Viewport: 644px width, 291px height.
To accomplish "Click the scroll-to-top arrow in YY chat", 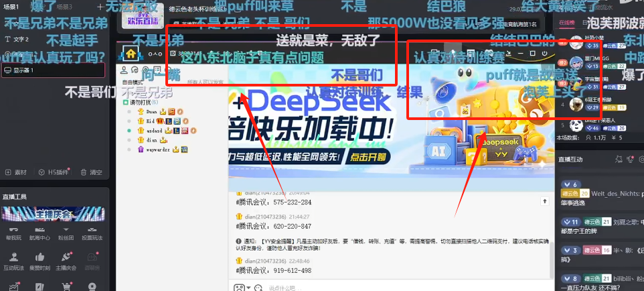I will 545,201.
